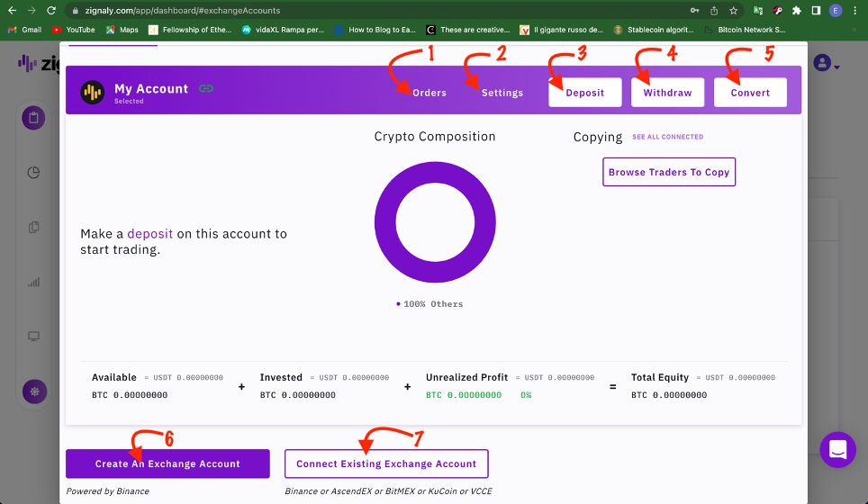Click the browser forward arrow

click(x=32, y=10)
